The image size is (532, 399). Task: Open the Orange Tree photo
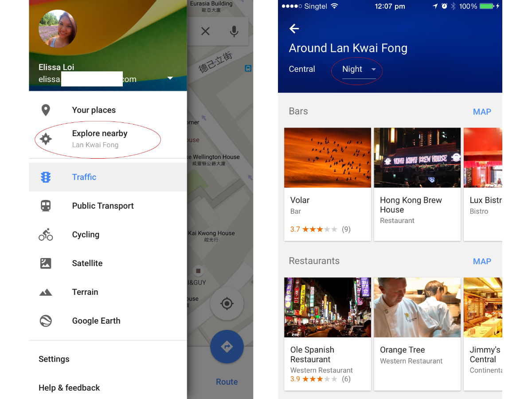tap(417, 307)
